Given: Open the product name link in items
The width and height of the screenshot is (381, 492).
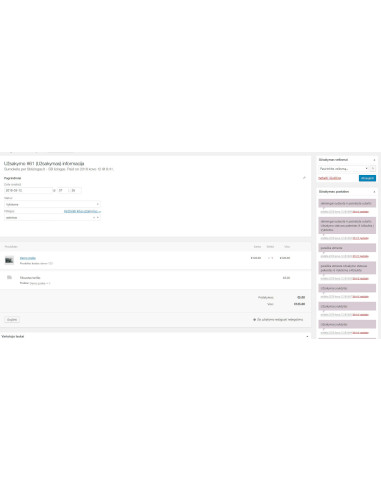Looking at the screenshot, I should tap(28, 258).
